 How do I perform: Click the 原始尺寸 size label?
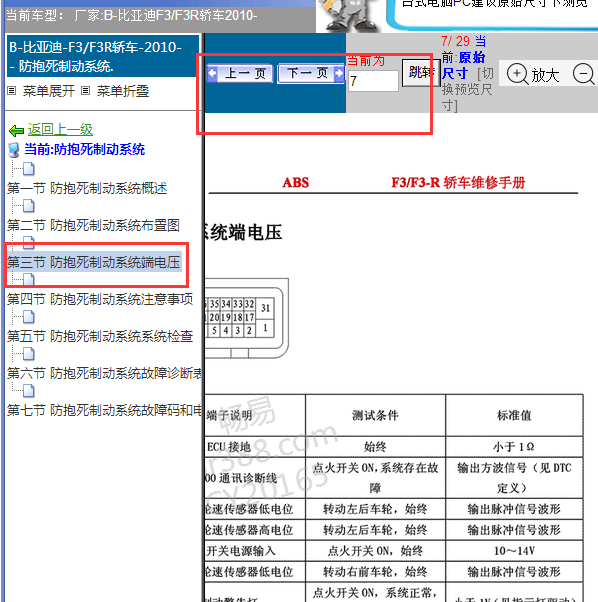(x=463, y=65)
